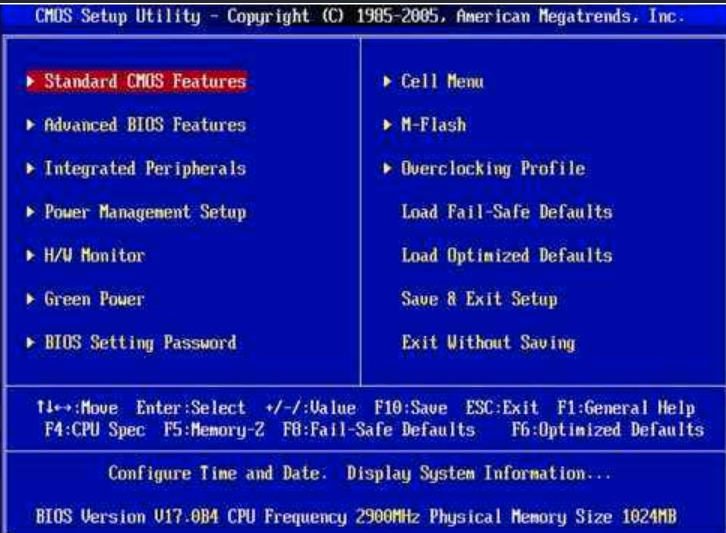Click arrow beside M-Flash
This screenshot has height=533, width=726.
pyautogui.click(x=388, y=125)
